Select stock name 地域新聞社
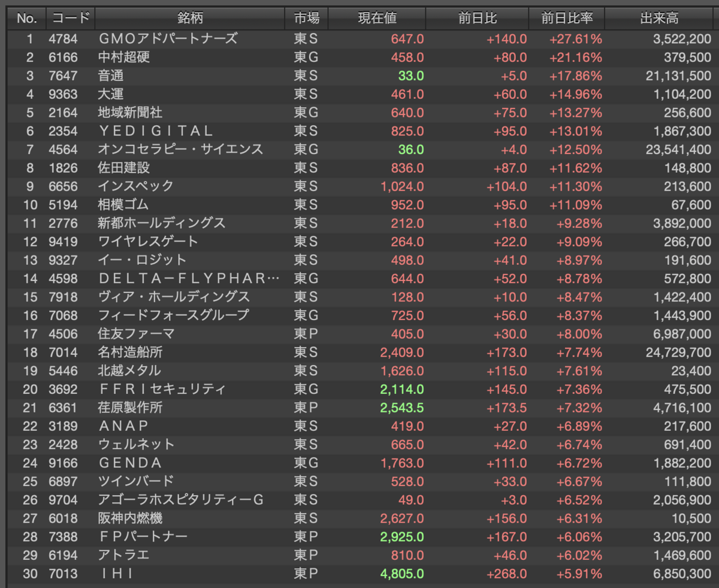The image size is (719, 588). [x=130, y=113]
